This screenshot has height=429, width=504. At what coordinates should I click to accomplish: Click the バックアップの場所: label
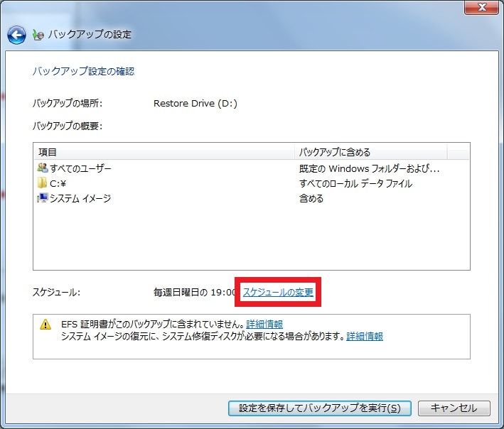pyautogui.click(x=68, y=104)
